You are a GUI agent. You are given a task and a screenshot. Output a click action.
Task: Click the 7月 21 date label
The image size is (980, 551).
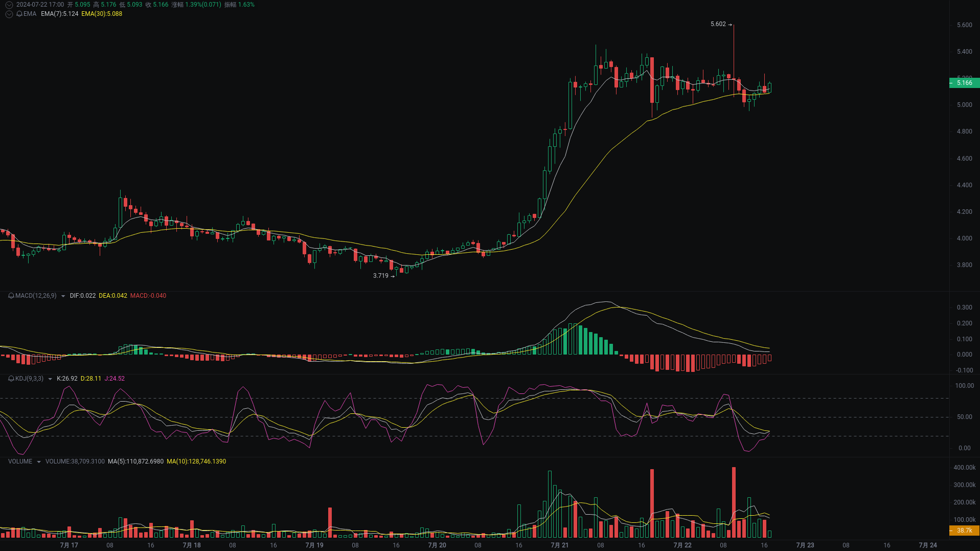pyautogui.click(x=560, y=545)
